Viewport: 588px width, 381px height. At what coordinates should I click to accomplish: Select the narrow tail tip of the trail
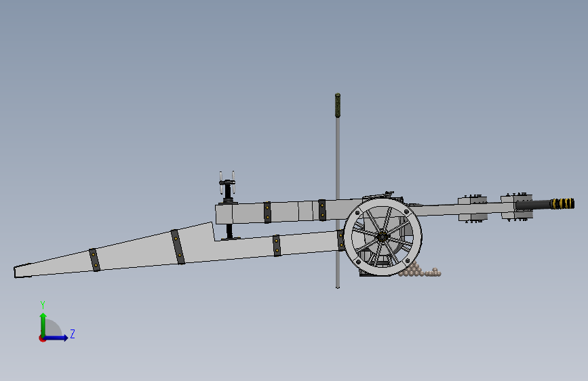point(22,271)
